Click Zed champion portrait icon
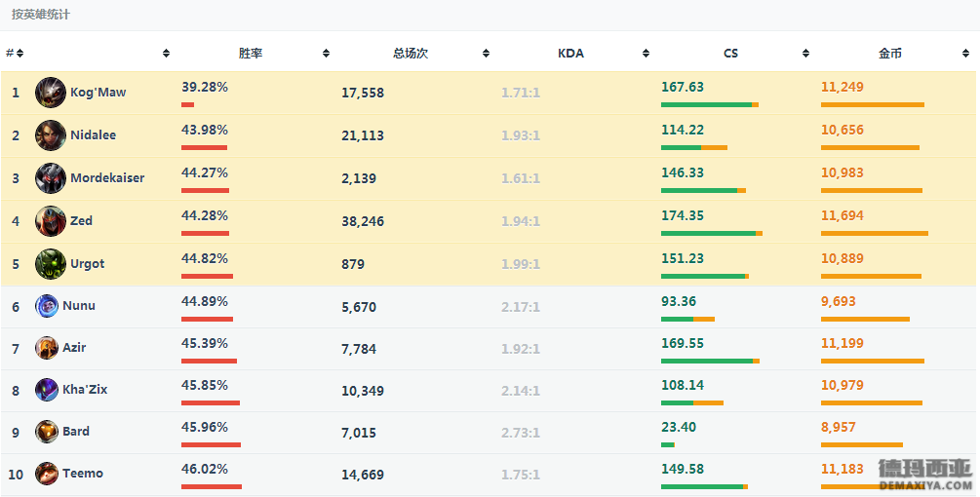This screenshot has width=980, height=497. pyautogui.click(x=51, y=221)
